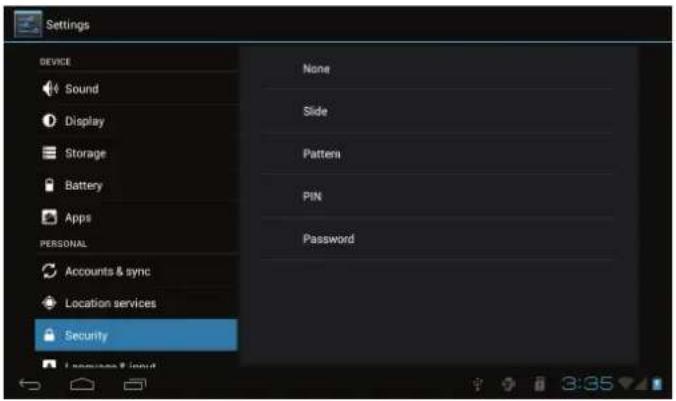Tap the clock showing 3:35
This screenshot has width=676, height=401.
(x=587, y=383)
